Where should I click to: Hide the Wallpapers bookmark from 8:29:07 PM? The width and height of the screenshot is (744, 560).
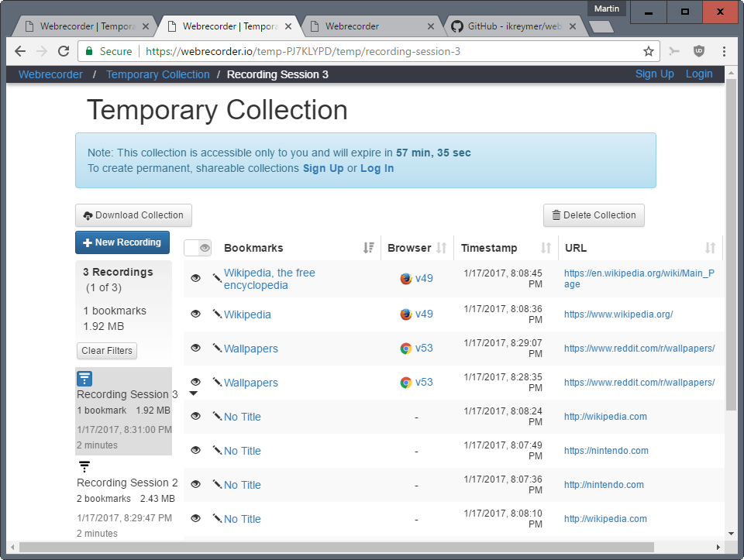(x=195, y=348)
